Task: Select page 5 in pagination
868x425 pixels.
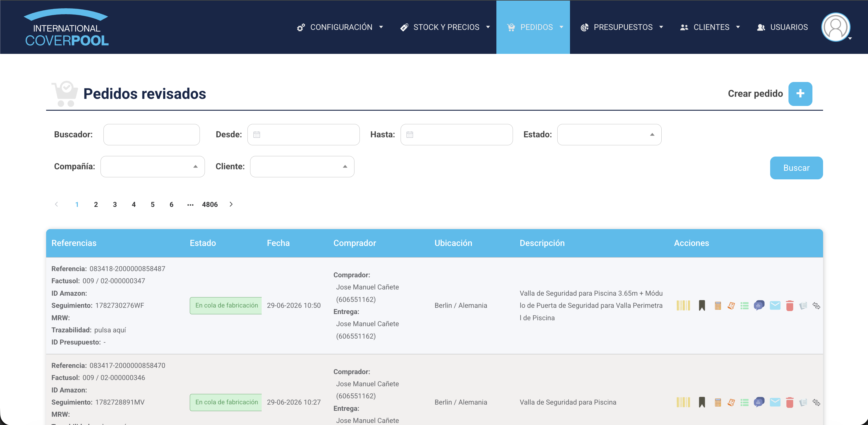Action: click(x=153, y=205)
